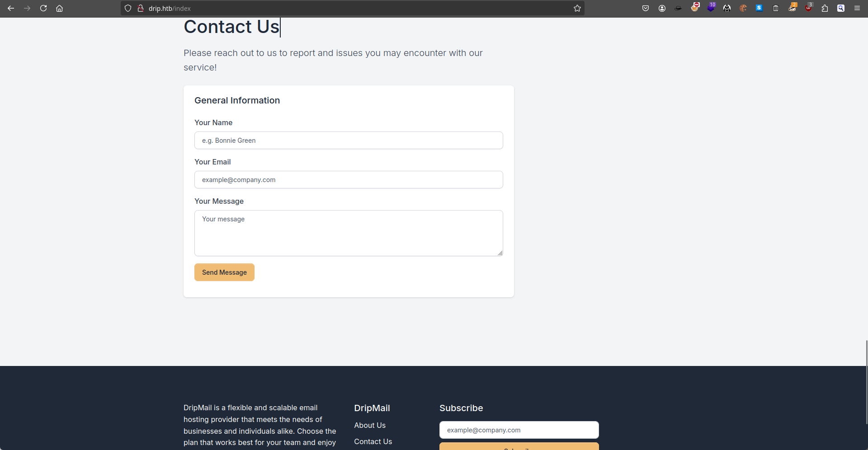
Task: Click the browser back arrow
Action: click(x=11, y=8)
